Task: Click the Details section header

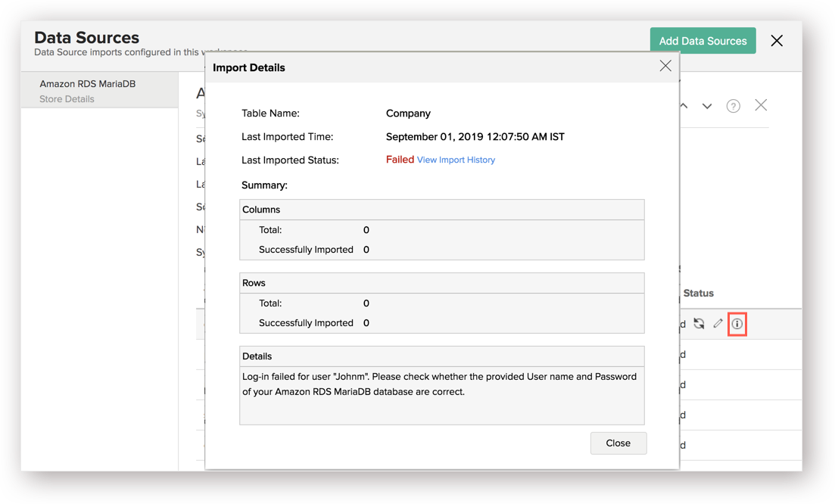Action: [257, 356]
